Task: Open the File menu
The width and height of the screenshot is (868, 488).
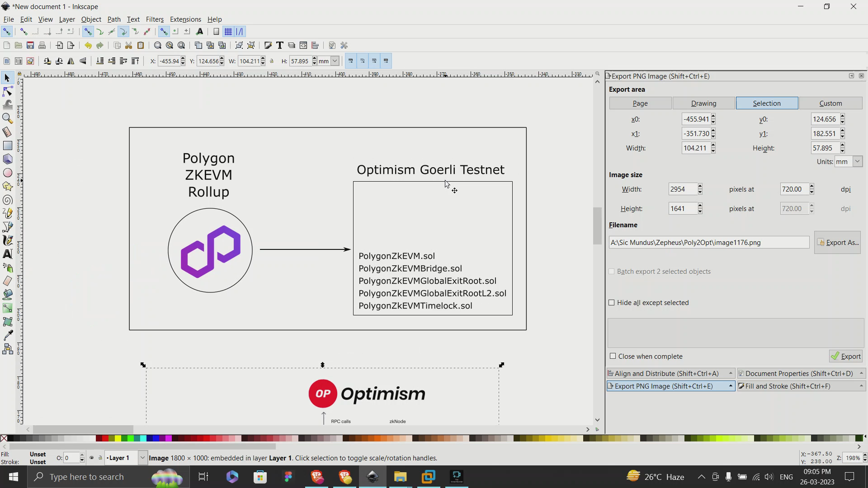Action: click(9, 19)
